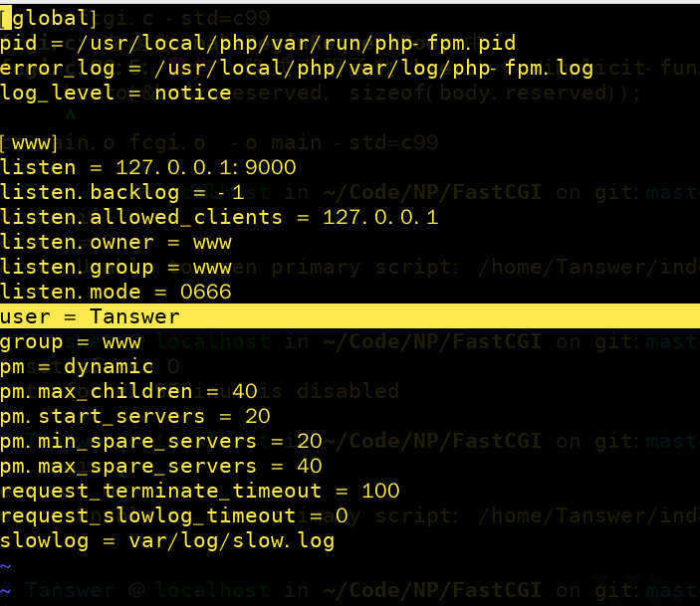Click the pm.min_spare_servers line
Image resolution: width=700 pixels, height=606 pixels.
[x=161, y=442]
